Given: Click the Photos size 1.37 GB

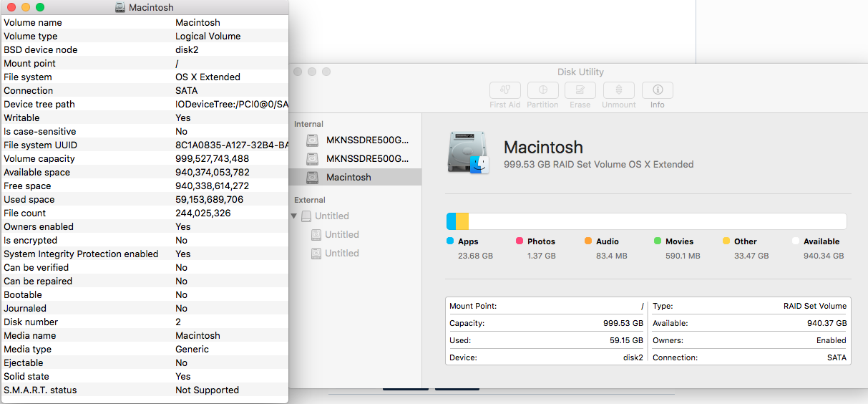Looking at the screenshot, I should click(542, 256).
